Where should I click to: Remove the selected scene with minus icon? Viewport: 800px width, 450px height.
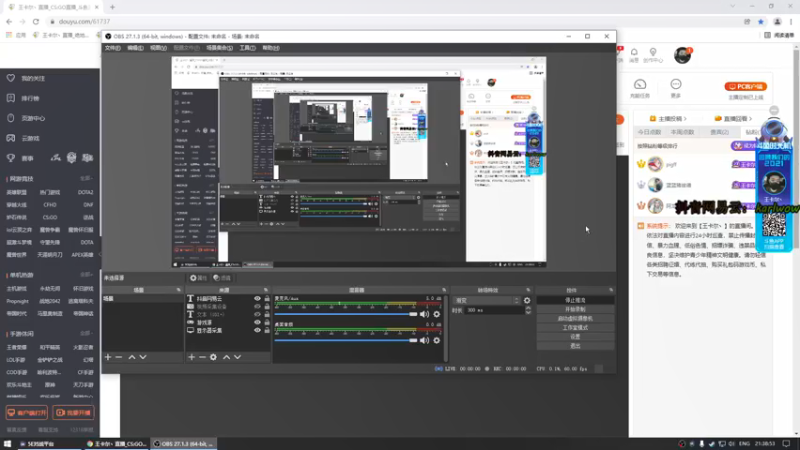coord(119,357)
